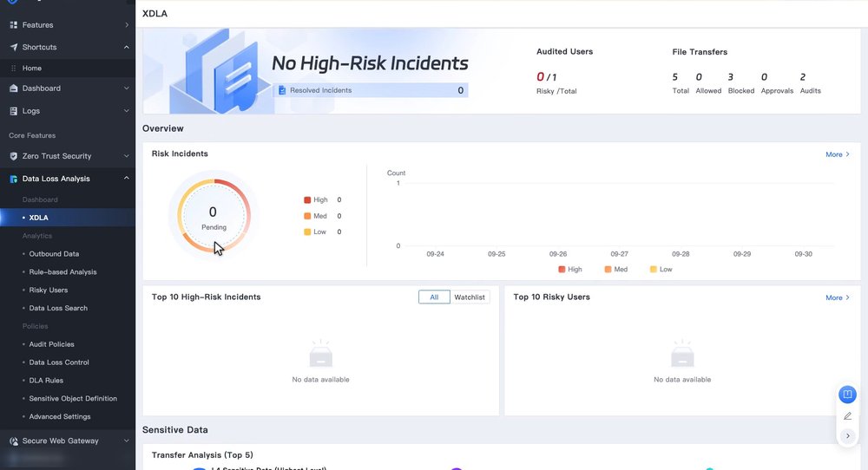868x470 pixels.
Task: Open Data Loss Search page
Action: click(x=58, y=308)
